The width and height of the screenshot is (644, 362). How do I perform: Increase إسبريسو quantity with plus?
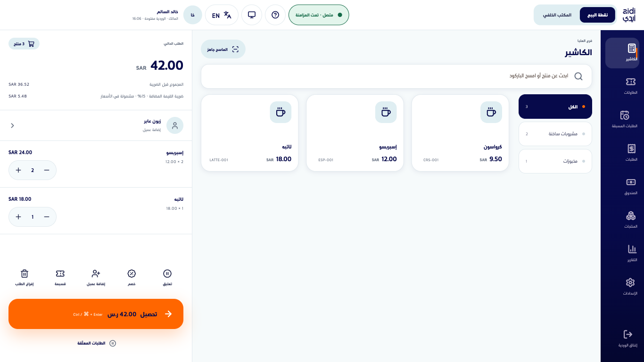coord(18,170)
